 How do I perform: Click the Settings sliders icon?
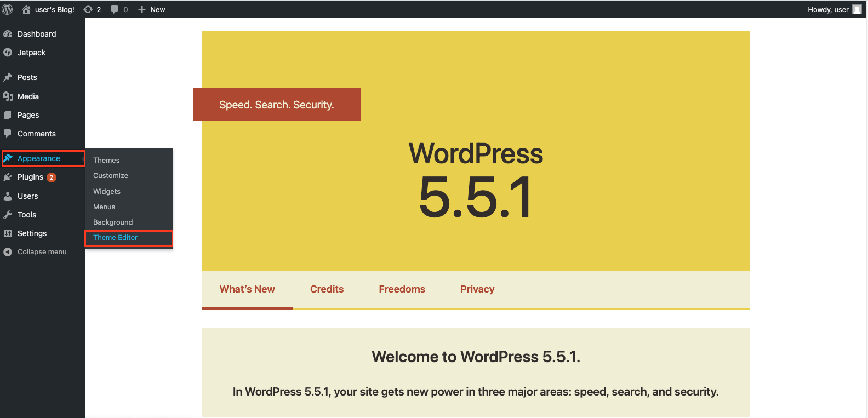8,233
